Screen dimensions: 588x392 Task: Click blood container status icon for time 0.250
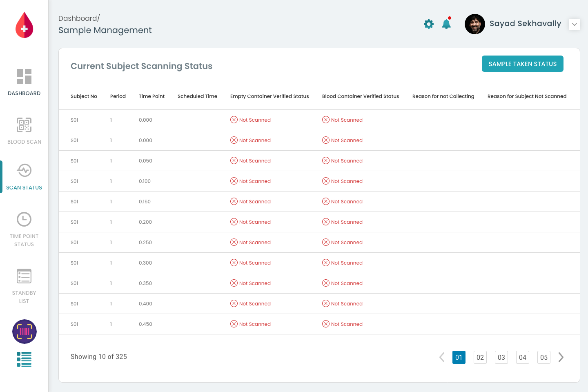click(x=326, y=242)
